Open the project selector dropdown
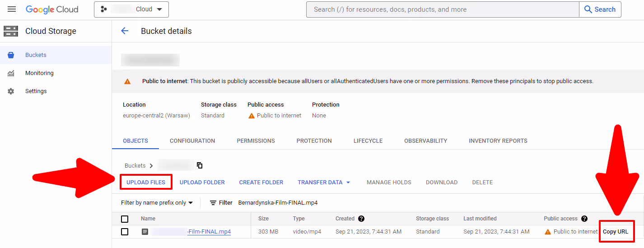This screenshot has height=248, width=644. tap(131, 9)
